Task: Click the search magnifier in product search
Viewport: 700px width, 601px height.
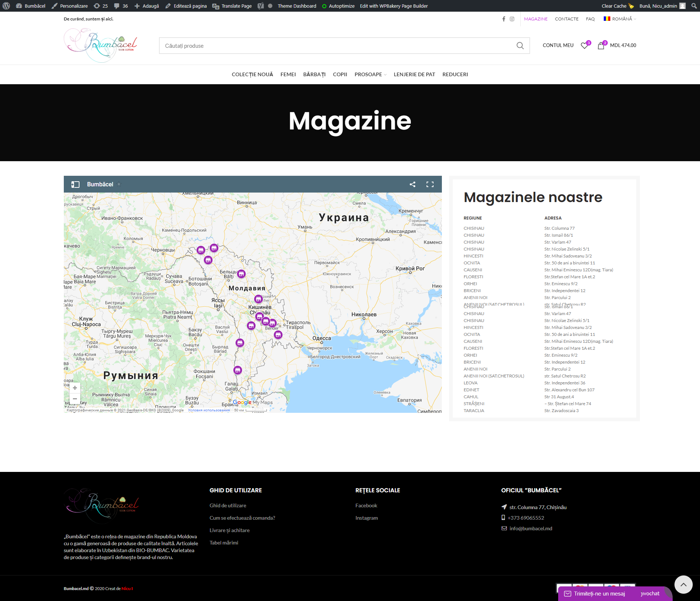Action: point(520,46)
